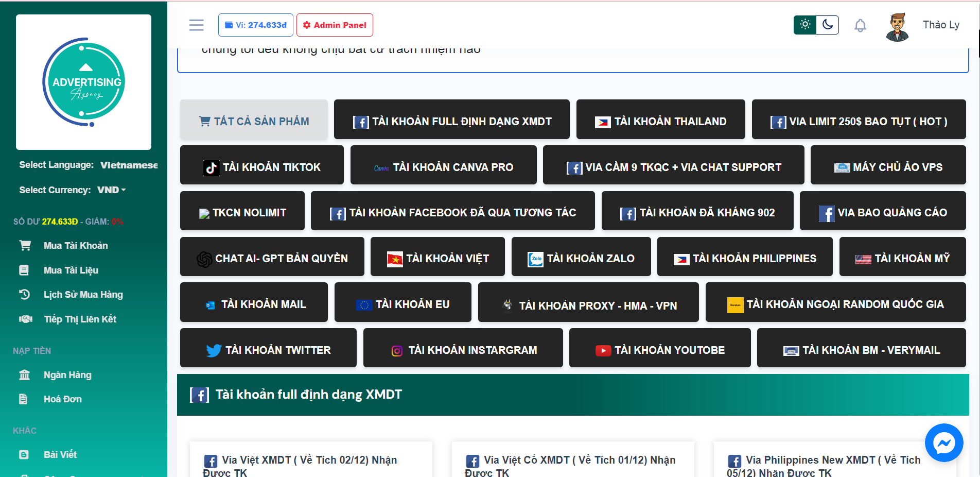Open Via Philippines New XMDT product
Screen dimensions: 980x477
click(x=824, y=466)
